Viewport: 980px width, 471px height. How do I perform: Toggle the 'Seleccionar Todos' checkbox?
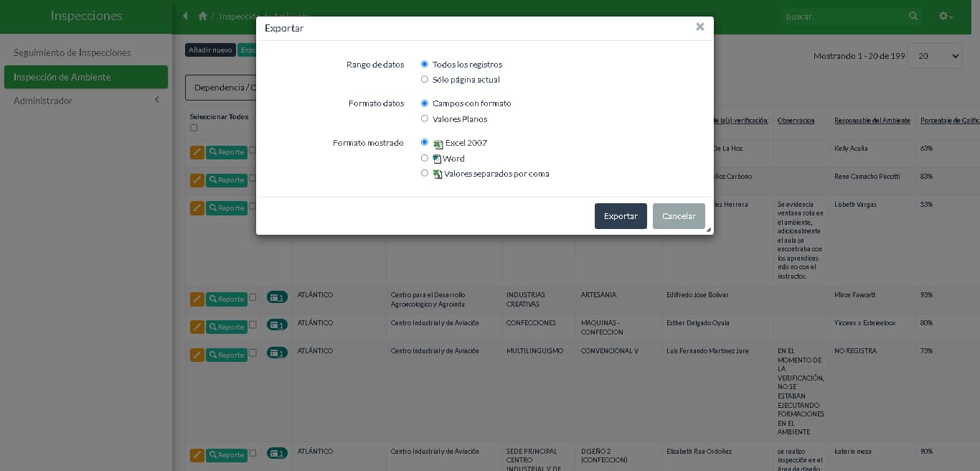(x=194, y=128)
